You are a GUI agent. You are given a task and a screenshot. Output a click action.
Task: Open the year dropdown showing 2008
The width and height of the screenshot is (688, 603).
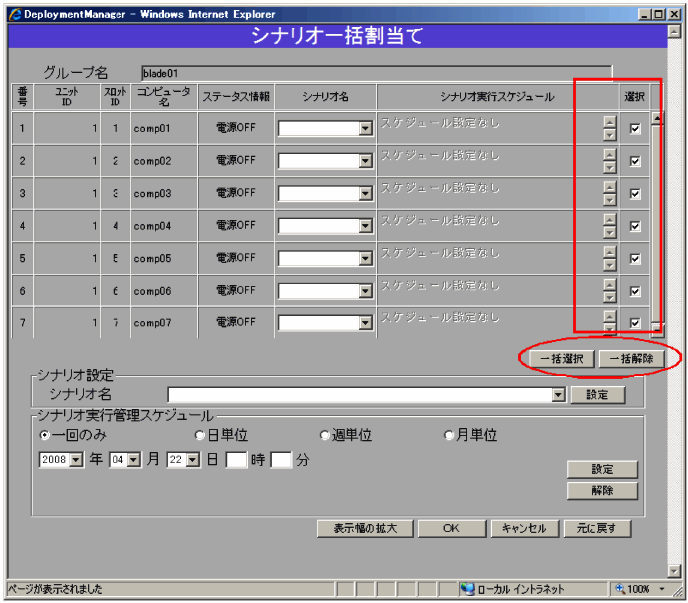pyautogui.click(x=76, y=460)
